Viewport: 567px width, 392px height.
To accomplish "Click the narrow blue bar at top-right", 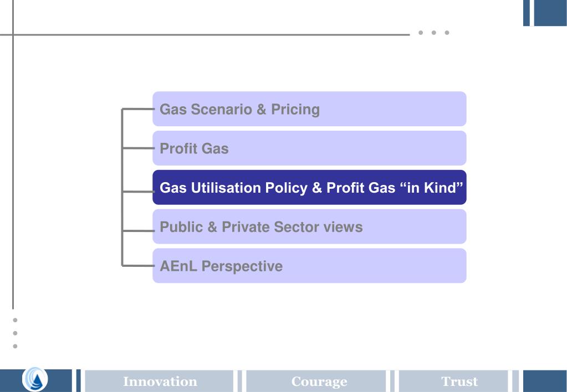I will pos(527,13).
